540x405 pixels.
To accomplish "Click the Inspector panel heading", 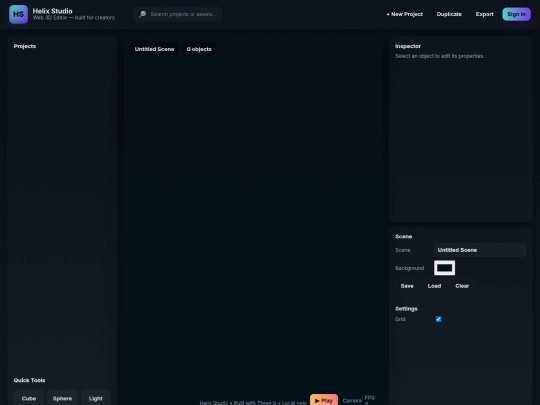I will [x=408, y=46].
